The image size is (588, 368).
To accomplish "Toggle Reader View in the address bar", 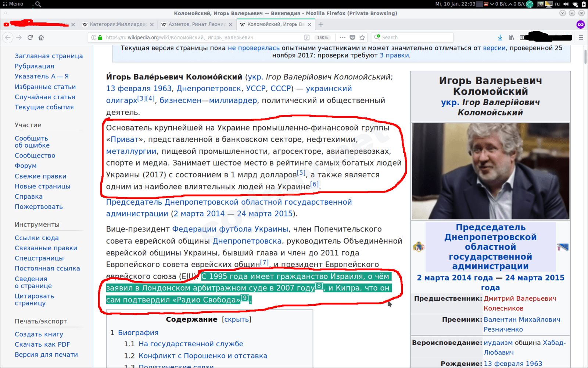I will [x=306, y=37].
